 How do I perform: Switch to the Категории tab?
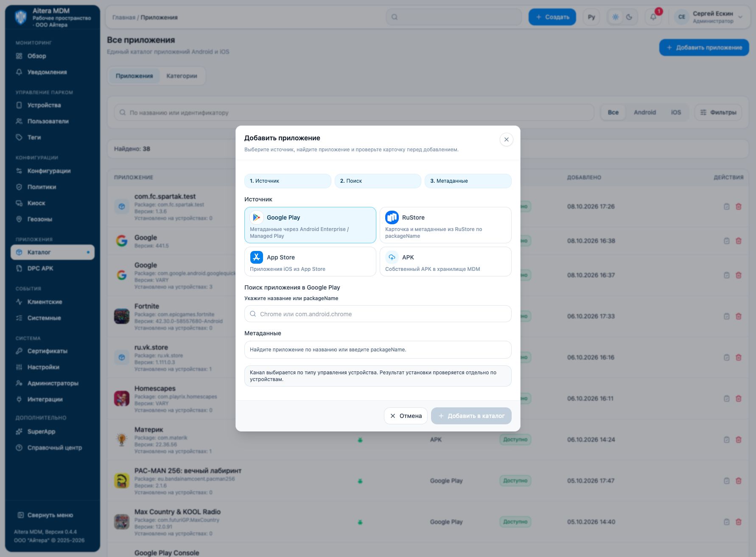(182, 76)
